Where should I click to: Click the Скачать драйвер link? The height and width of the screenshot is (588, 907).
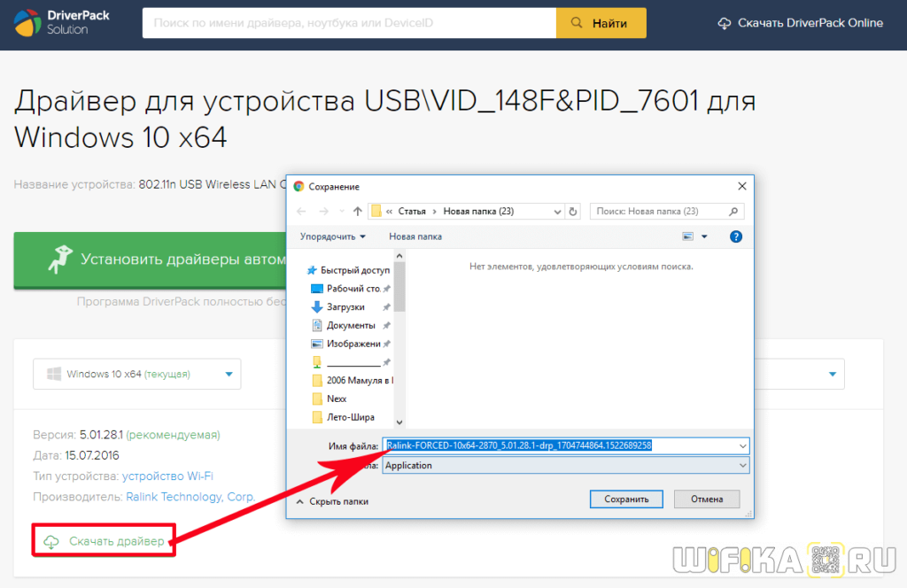[115, 541]
